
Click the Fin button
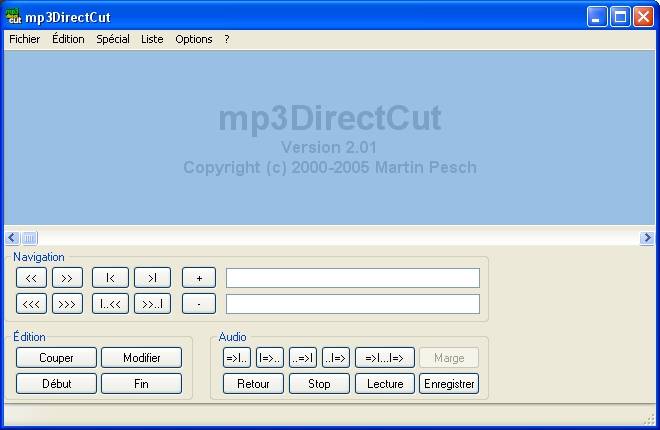[x=141, y=384]
